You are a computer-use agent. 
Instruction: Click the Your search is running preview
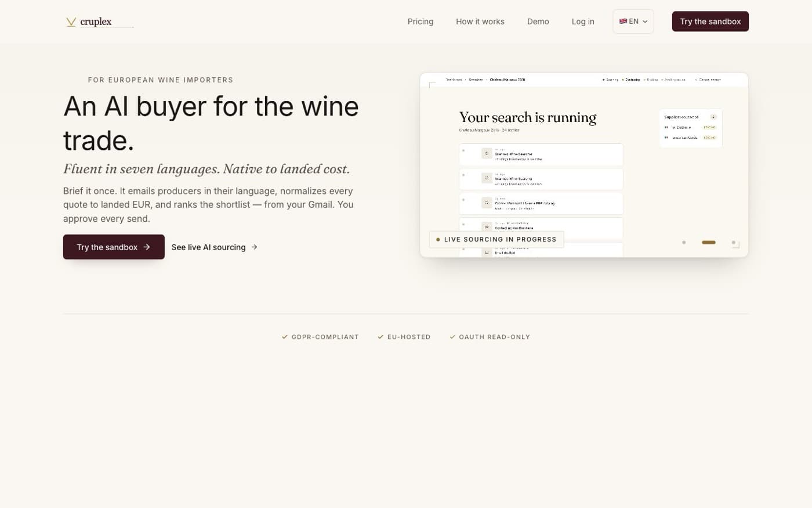[x=584, y=165]
